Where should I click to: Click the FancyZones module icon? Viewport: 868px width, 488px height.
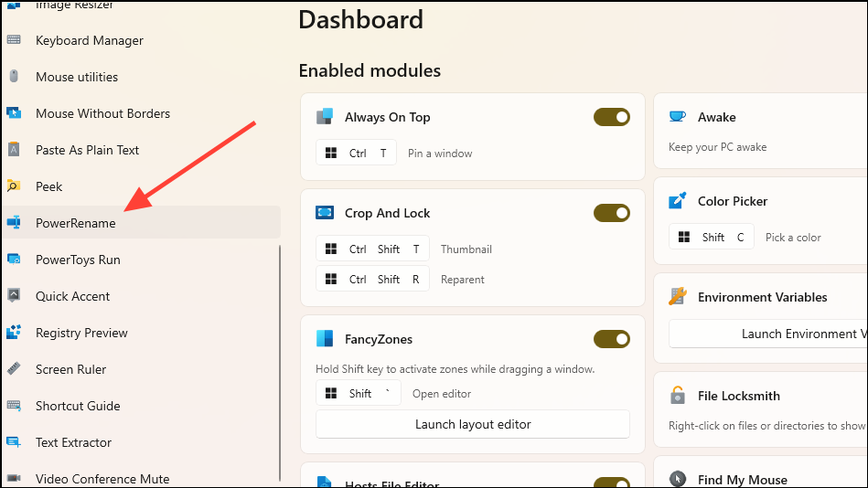click(x=325, y=339)
